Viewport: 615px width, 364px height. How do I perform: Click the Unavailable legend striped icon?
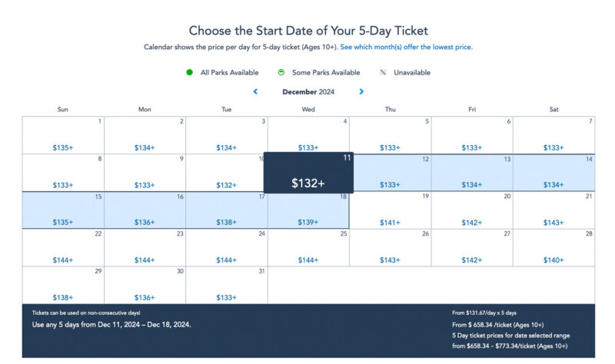click(x=383, y=72)
